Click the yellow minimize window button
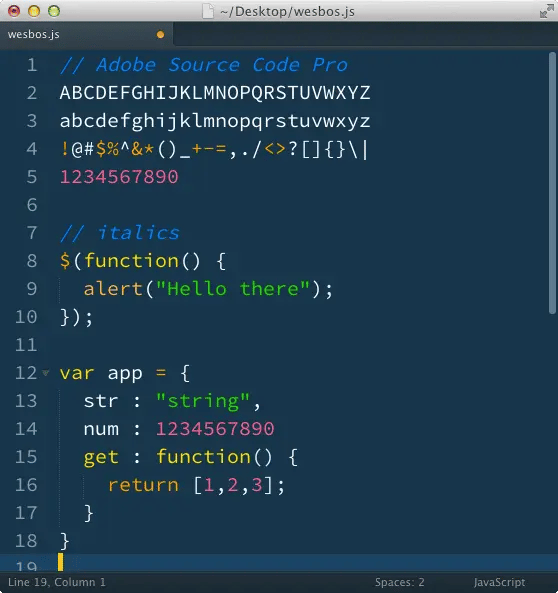This screenshot has width=558, height=593. pyautogui.click(x=34, y=11)
